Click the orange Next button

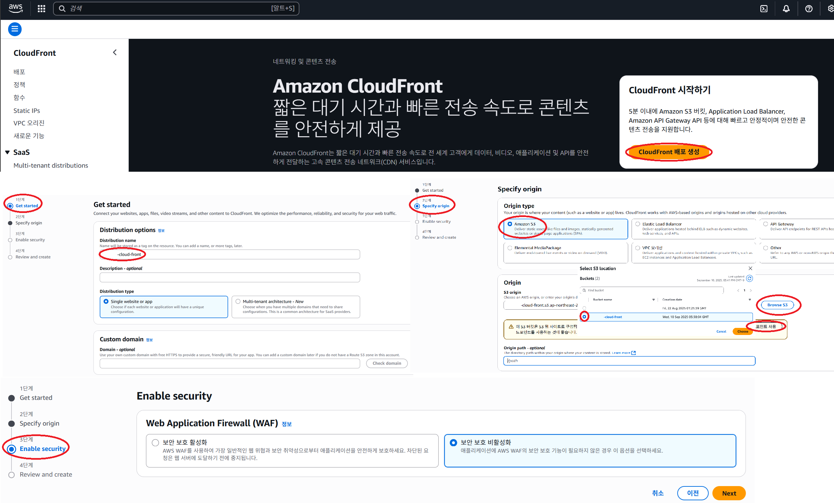729,494
